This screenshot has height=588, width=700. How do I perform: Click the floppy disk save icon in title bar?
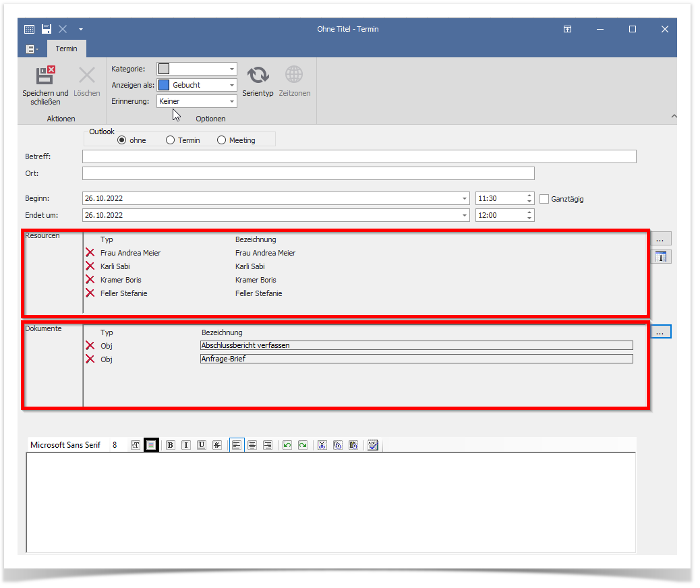47,29
